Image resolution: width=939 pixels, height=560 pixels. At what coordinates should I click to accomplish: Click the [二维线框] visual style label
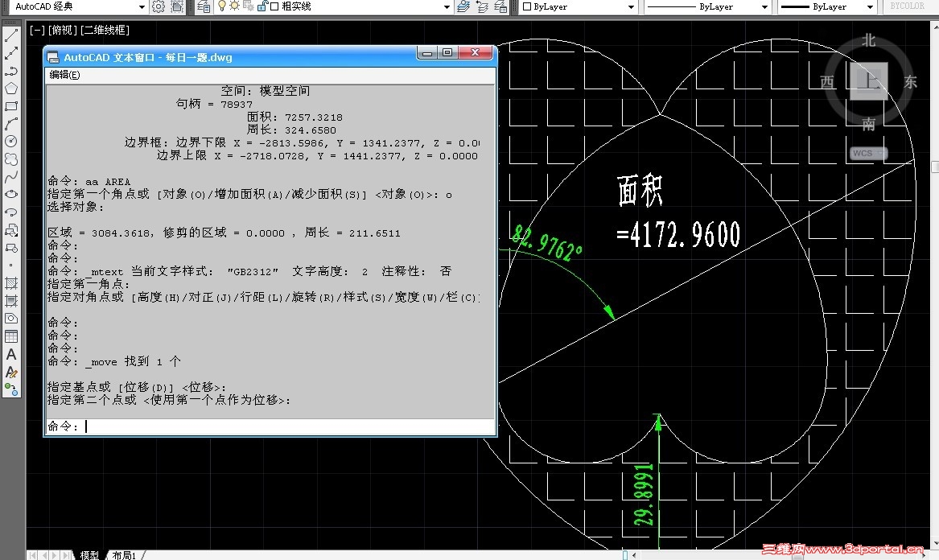pyautogui.click(x=105, y=30)
